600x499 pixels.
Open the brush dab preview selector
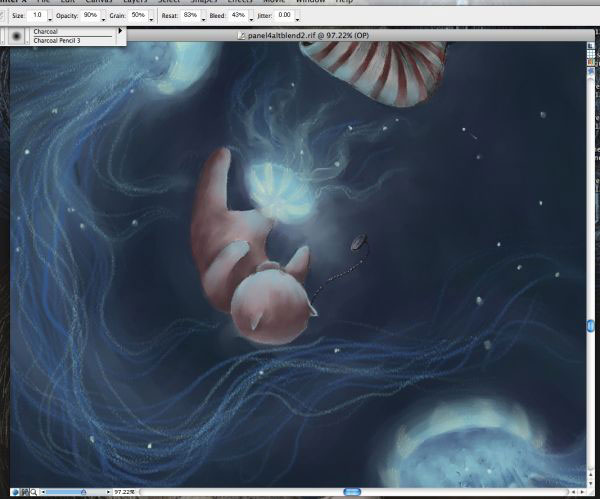click(x=16, y=36)
